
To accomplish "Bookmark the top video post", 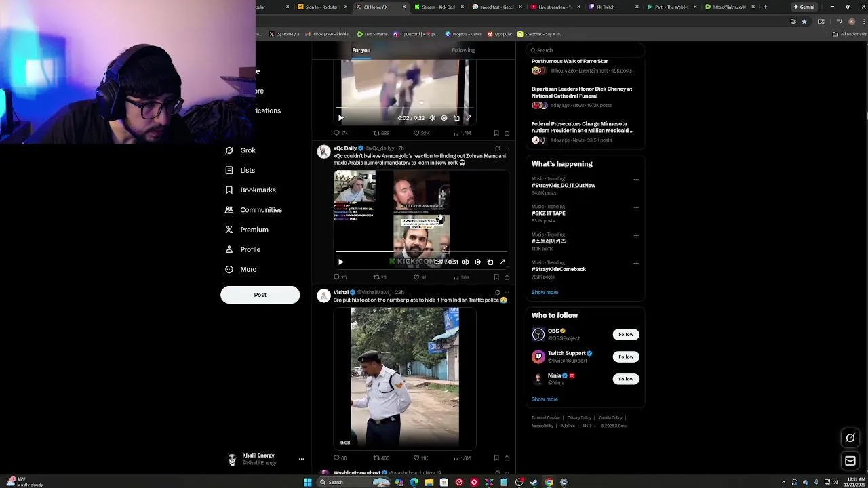I will click(x=496, y=133).
